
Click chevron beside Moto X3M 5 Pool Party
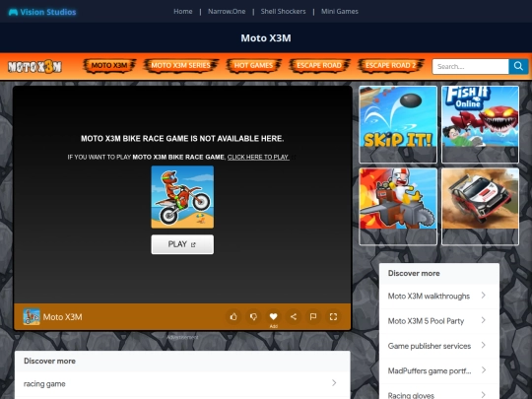[x=484, y=320]
